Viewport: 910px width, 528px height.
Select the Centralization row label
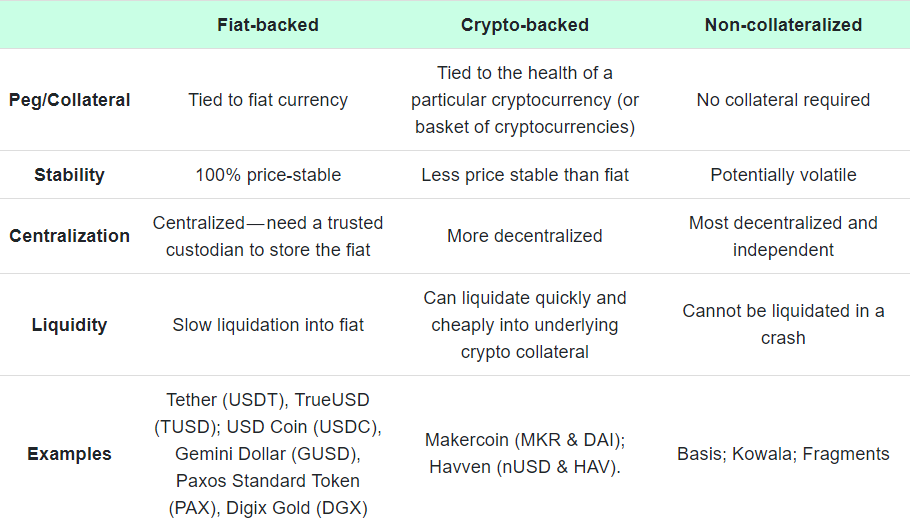click(69, 236)
